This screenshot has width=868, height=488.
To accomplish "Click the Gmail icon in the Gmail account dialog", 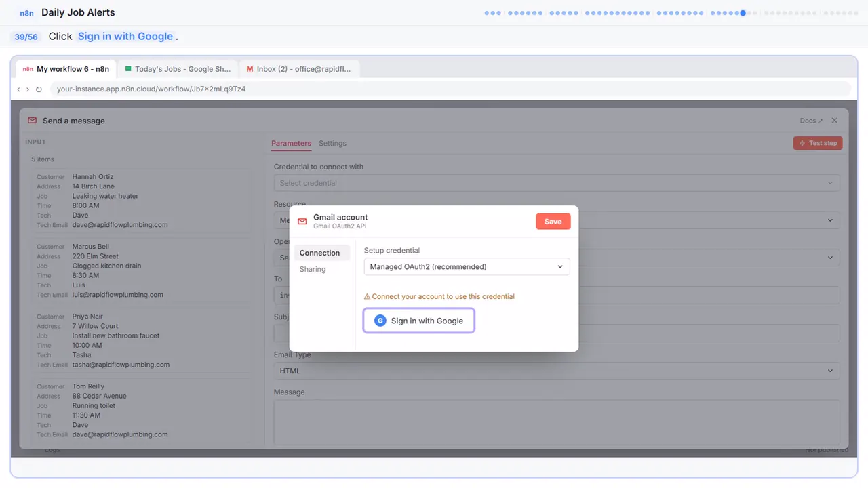I will (302, 221).
